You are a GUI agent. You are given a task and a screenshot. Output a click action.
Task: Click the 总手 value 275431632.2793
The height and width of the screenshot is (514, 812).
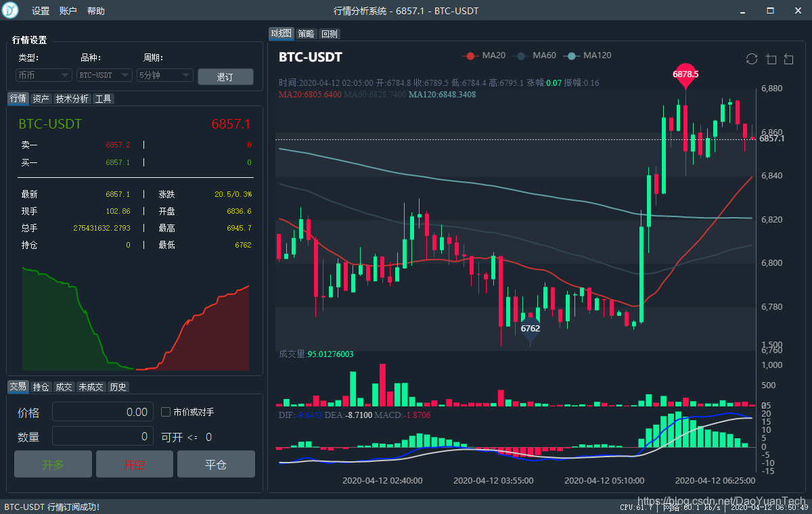pos(101,228)
